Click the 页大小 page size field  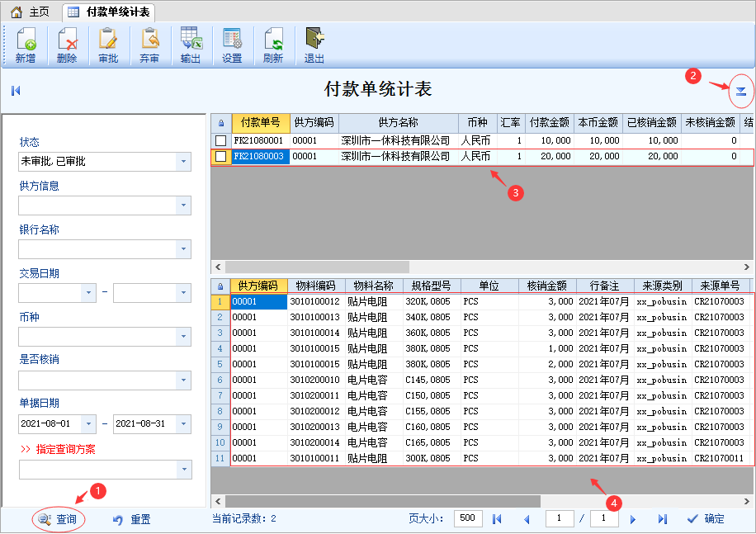tap(467, 518)
